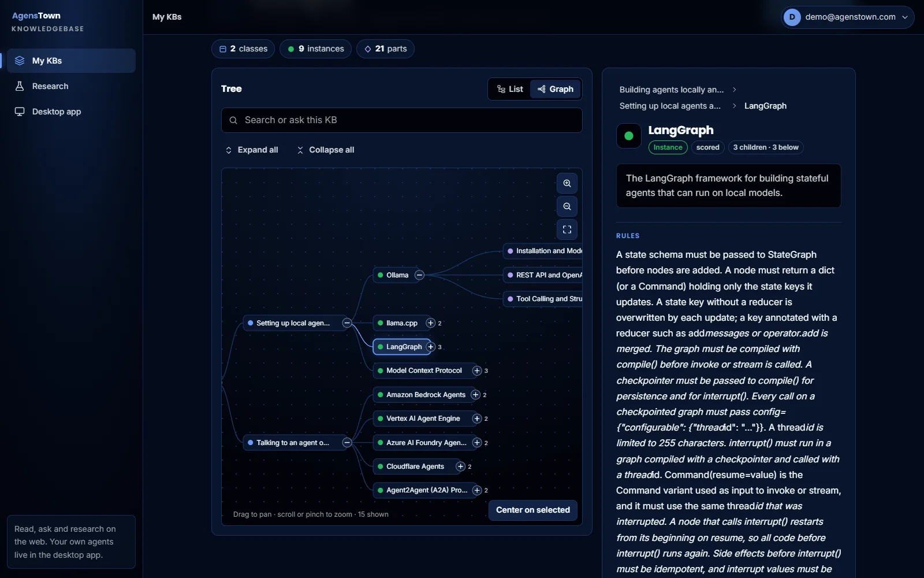Screen dimensions: 924x578
Task: Click Collapse all
Action: [326, 150]
